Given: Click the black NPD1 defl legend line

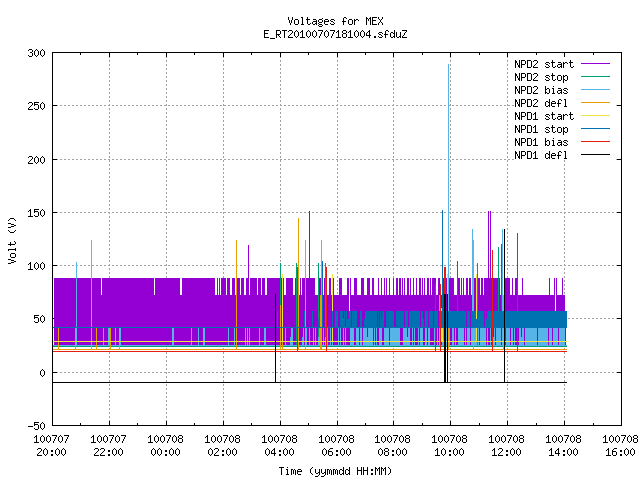Looking at the screenshot, I should (x=595, y=155).
